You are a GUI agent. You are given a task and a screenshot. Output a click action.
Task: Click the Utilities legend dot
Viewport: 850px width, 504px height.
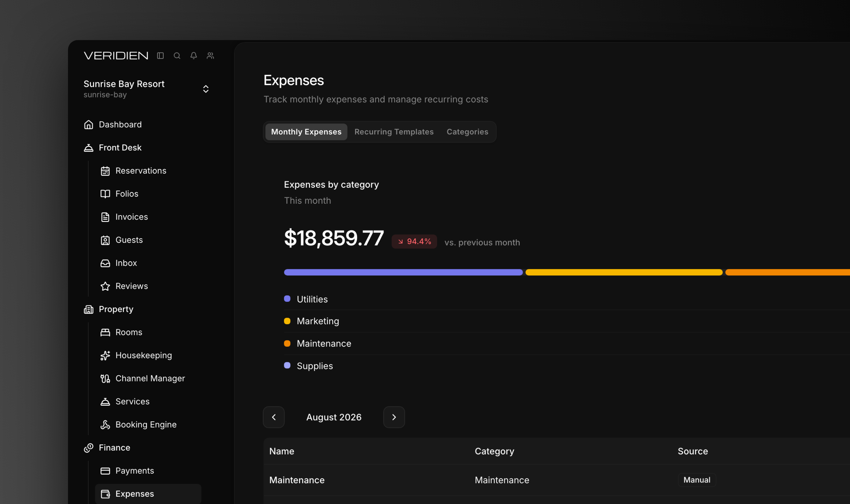[x=287, y=299]
